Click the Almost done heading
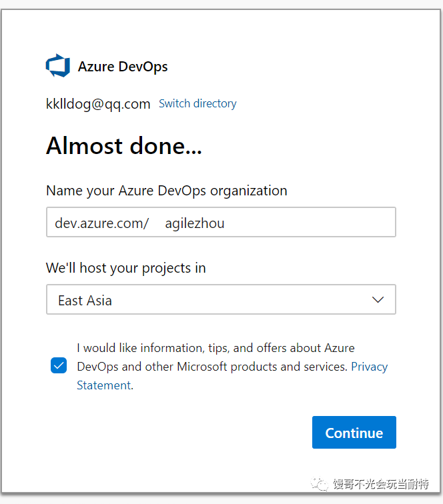The image size is (443, 504). (x=124, y=145)
